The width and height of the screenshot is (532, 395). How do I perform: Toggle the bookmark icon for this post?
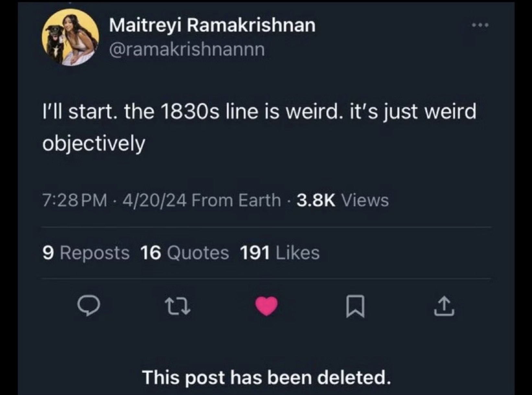coord(355,306)
